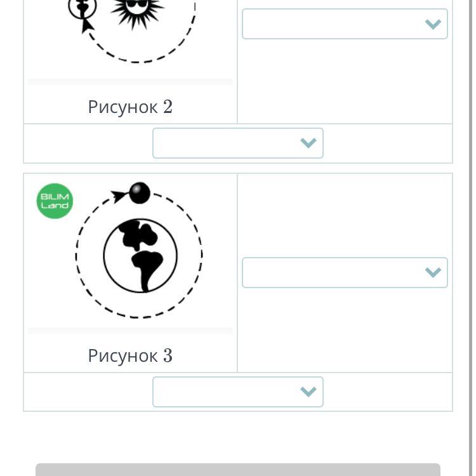Screen dimensions: 476x476
Task: Click the BILIM Land green logo
Action: (55, 201)
